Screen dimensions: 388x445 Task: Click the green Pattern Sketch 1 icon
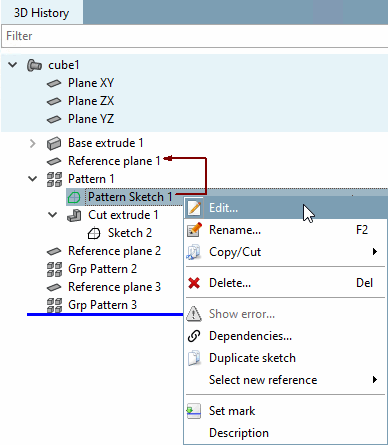point(74,197)
